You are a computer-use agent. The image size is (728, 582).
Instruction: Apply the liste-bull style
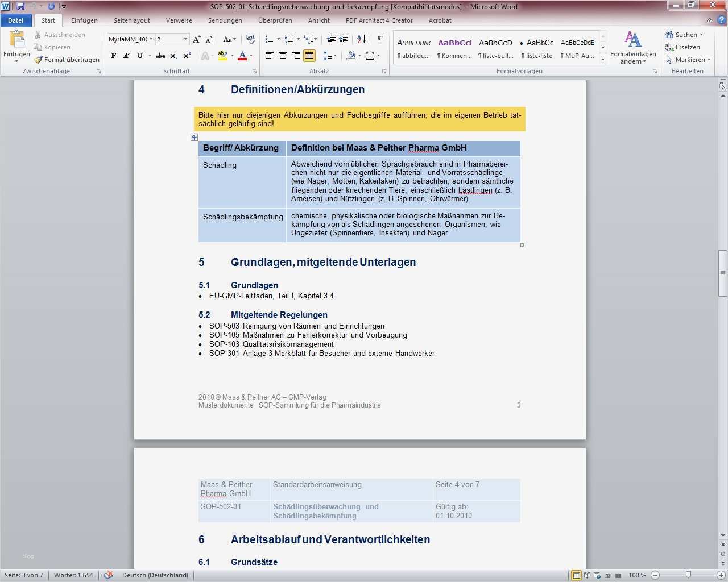495,48
